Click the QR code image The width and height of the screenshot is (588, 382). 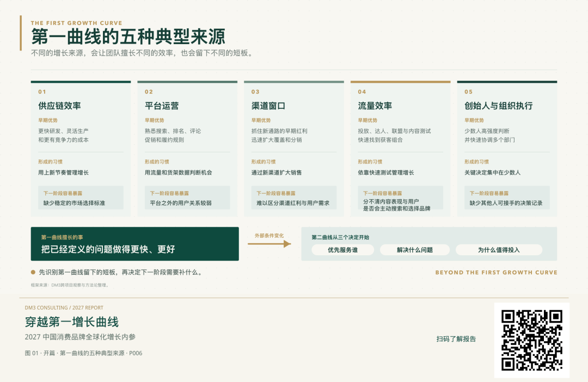click(x=532, y=341)
